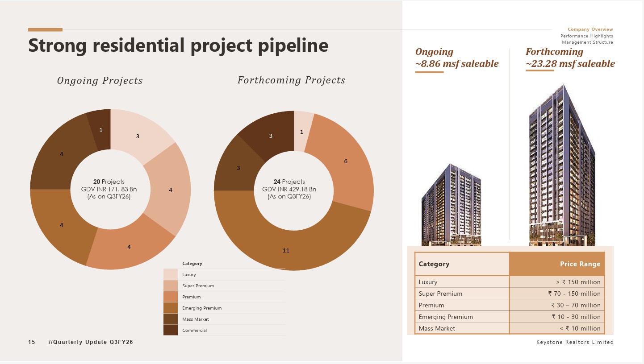Select the taller Forthcoming building image

(562, 170)
